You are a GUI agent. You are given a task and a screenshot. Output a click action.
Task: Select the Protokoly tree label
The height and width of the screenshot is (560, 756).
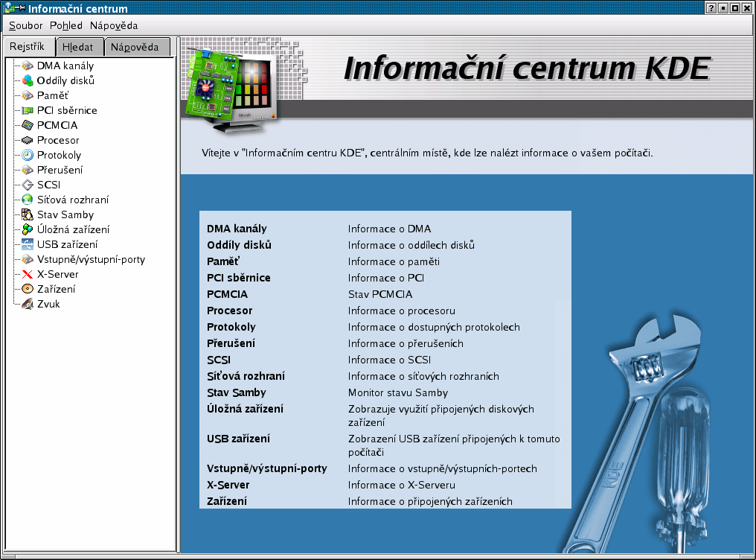(x=60, y=155)
